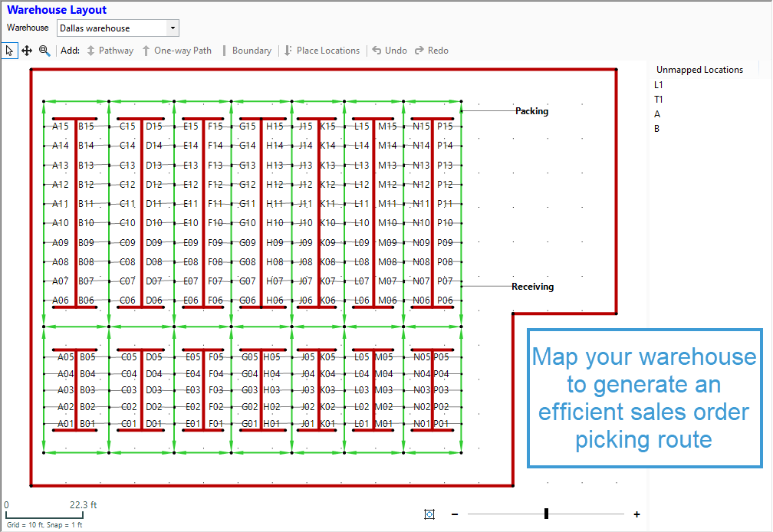Click the zoom out minus button
The width and height of the screenshot is (773, 532).
(x=455, y=514)
